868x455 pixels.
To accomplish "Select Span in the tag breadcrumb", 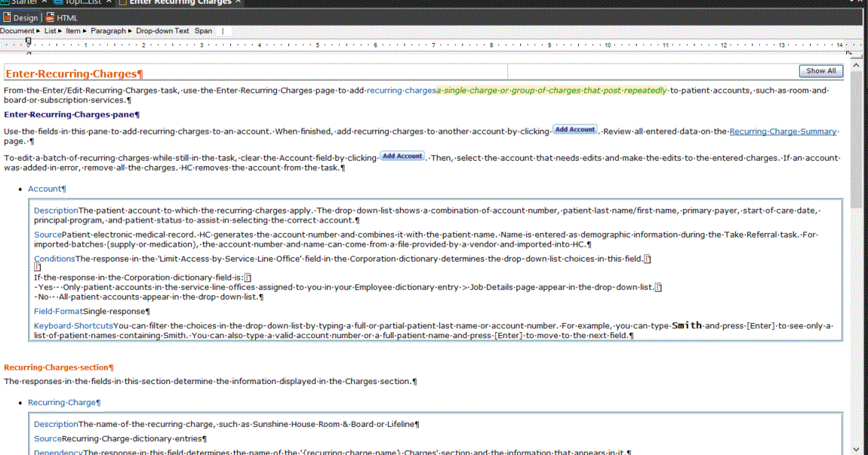I will (x=203, y=31).
